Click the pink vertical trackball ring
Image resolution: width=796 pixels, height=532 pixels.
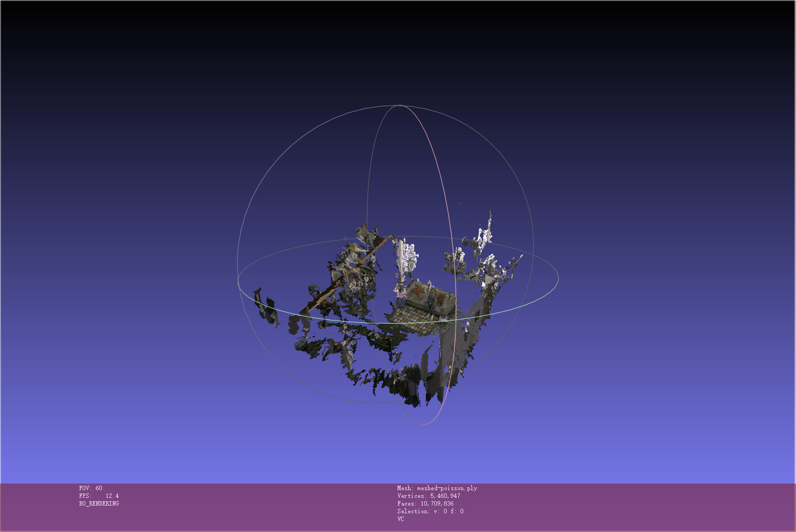[x=453, y=242]
